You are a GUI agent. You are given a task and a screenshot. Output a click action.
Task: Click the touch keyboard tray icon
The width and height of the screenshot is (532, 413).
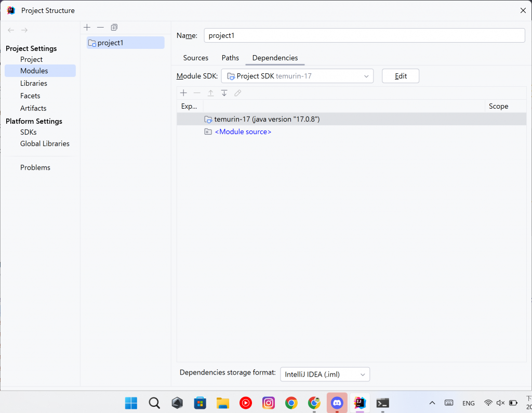[449, 403]
